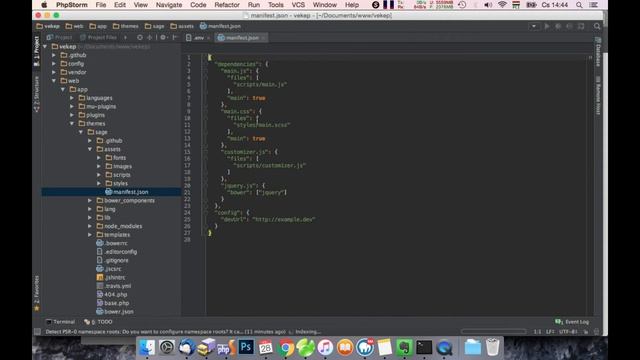The image size is (640, 360).
Task: Click the 1: Project side tab
Action: 36,51
